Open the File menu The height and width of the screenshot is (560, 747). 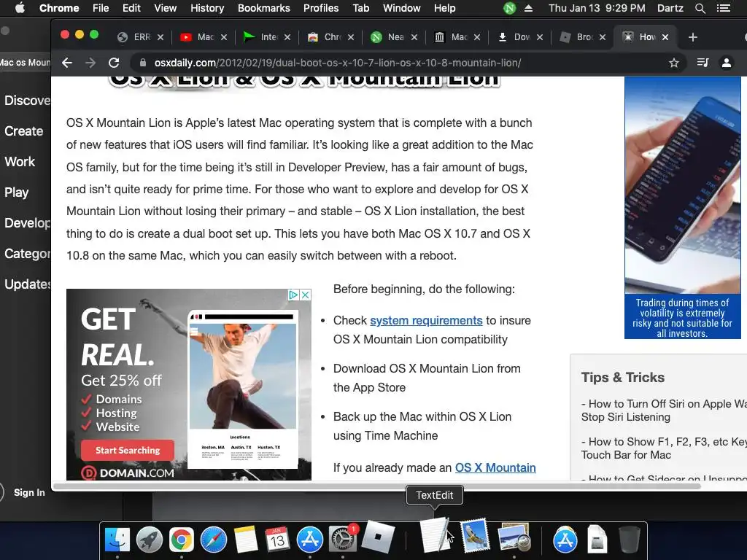tap(101, 8)
